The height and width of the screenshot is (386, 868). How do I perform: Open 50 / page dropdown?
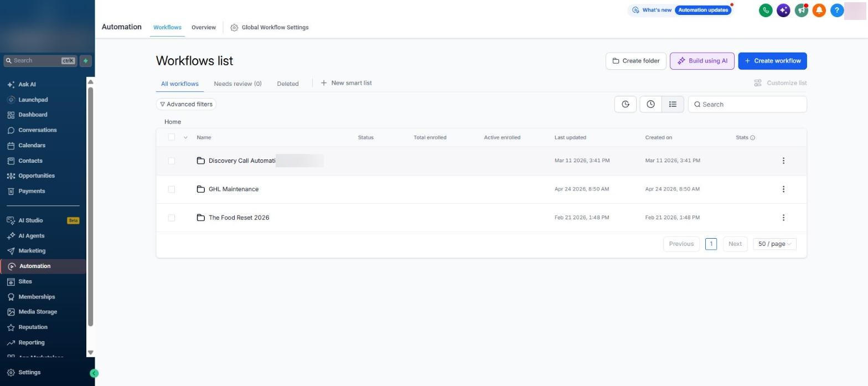(774, 244)
